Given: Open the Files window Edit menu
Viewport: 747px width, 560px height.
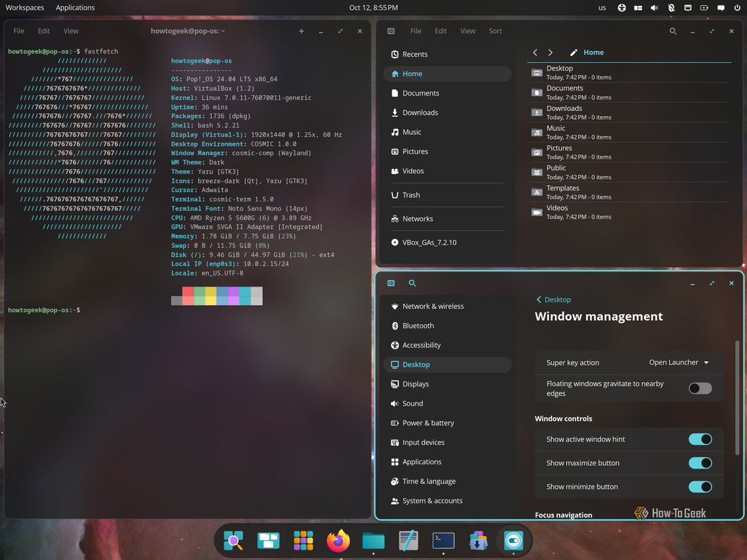Looking at the screenshot, I should pyautogui.click(x=441, y=31).
